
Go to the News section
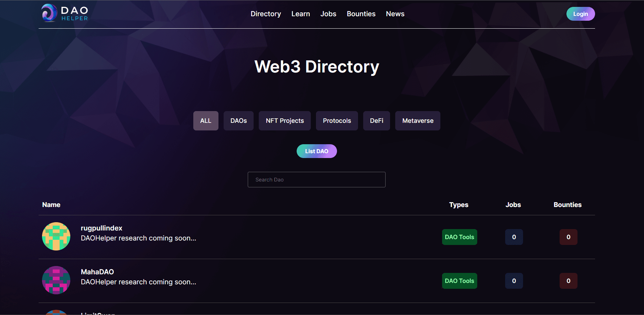pyautogui.click(x=395, y=14)
